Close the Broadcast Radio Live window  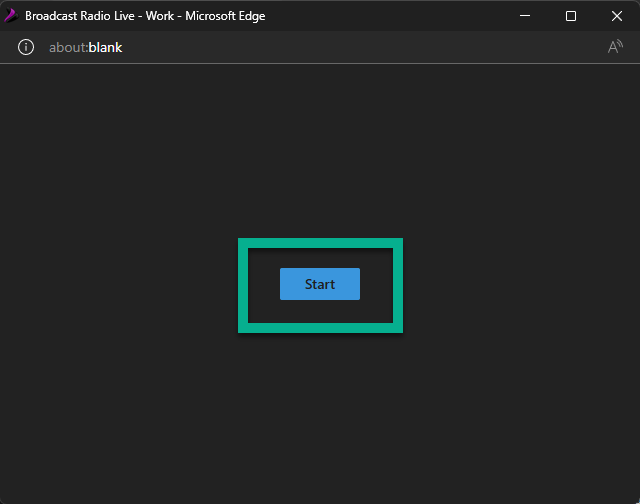pos(617,16)
